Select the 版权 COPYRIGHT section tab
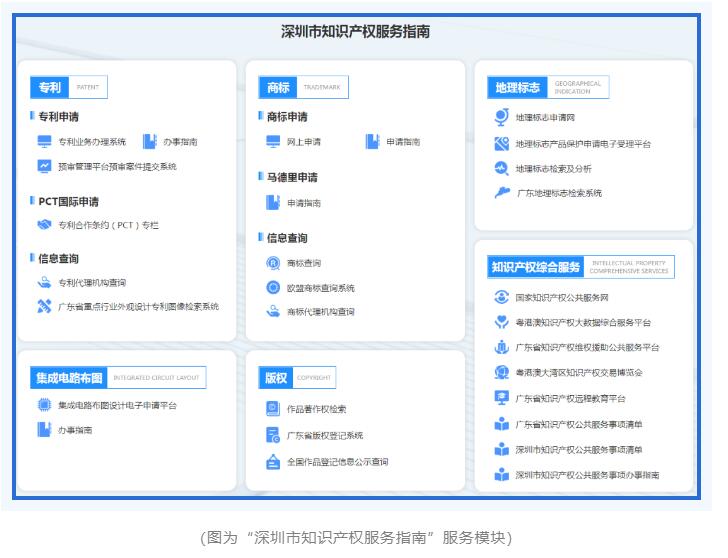Image resolution: width=728 pixels, height=558 pixels. 275,378
